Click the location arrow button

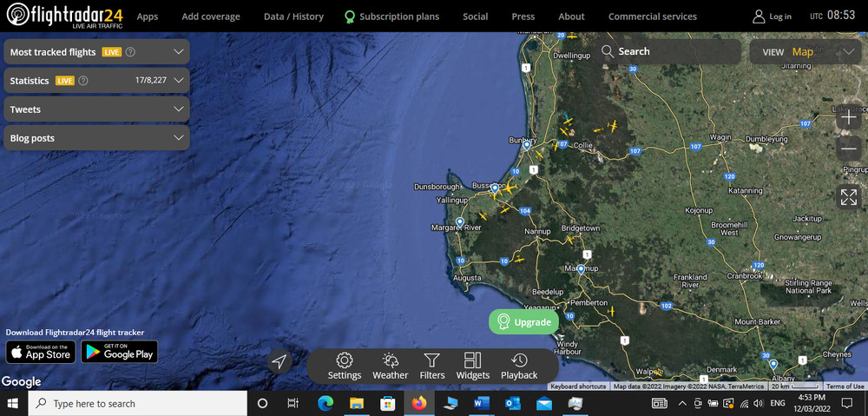[279, 362]
